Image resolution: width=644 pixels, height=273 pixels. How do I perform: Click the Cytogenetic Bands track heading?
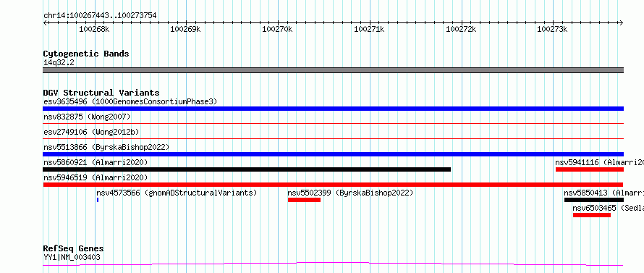tap(86, 54)
